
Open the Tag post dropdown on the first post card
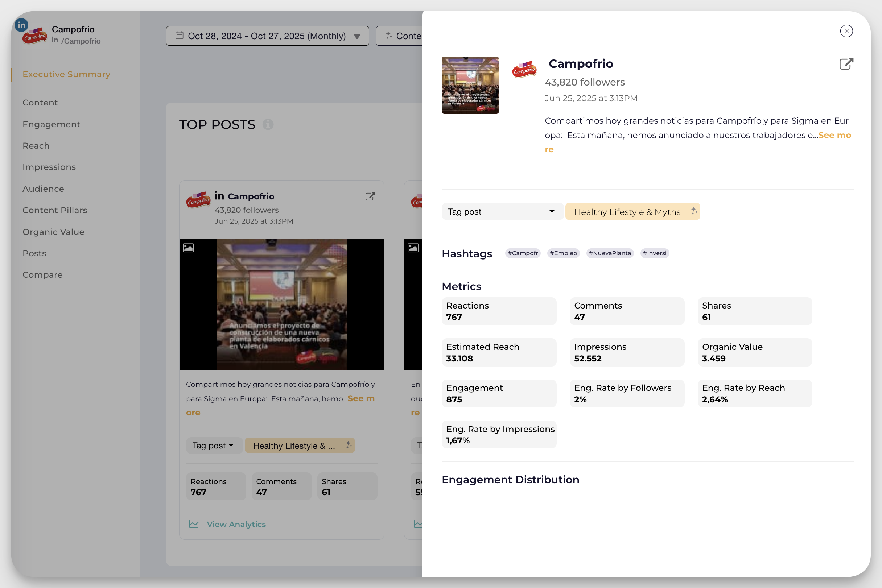[214, 445]
